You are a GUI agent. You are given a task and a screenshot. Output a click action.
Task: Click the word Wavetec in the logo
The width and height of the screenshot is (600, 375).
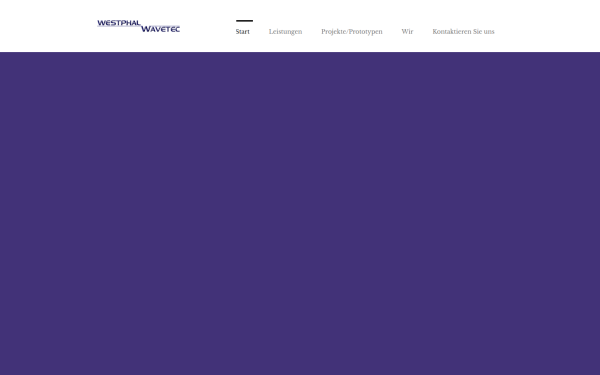click(161, 29)
